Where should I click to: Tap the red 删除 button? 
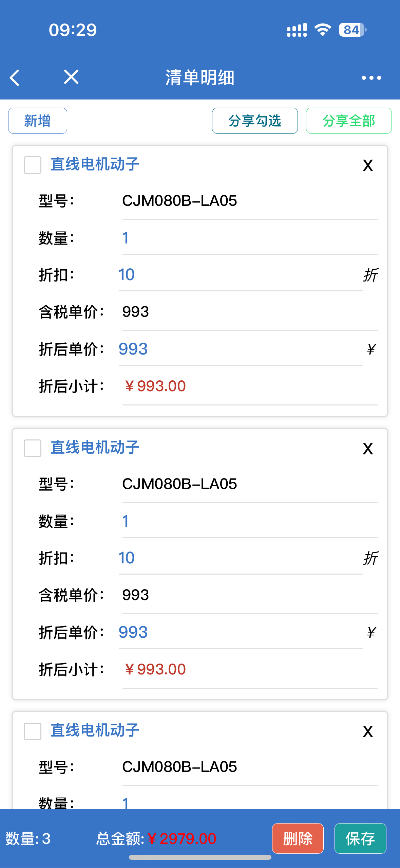coord(298,838)
